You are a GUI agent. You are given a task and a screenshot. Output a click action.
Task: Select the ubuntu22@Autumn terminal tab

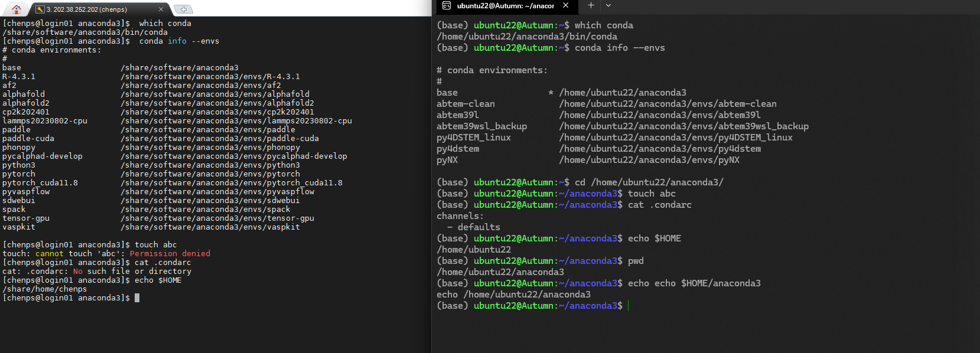tap(505, 6)
